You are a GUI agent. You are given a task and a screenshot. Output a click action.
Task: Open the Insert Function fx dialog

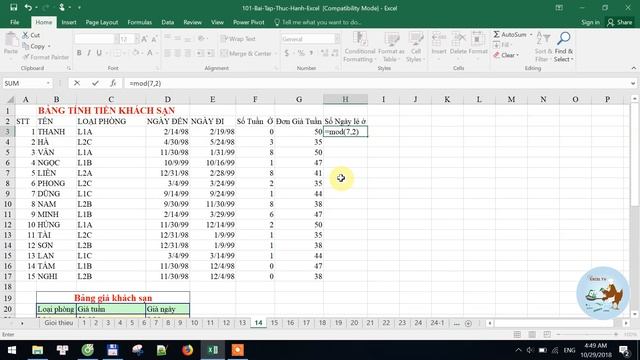click(113, 83)
